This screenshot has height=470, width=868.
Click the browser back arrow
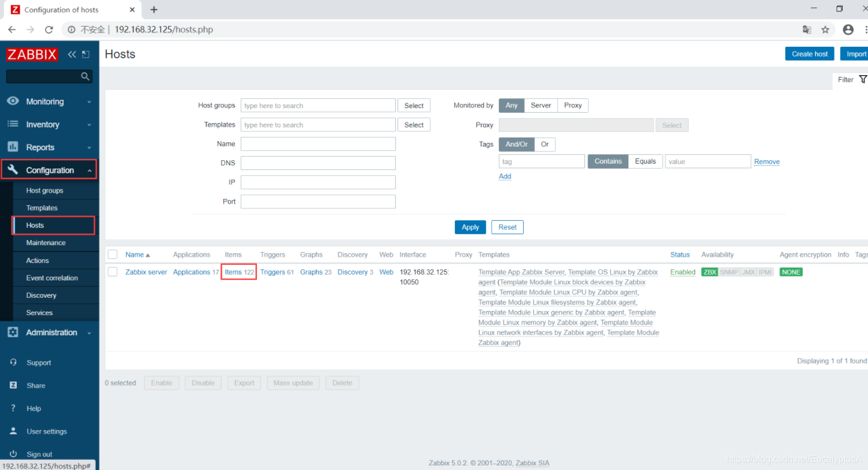(x=12, y=29)
